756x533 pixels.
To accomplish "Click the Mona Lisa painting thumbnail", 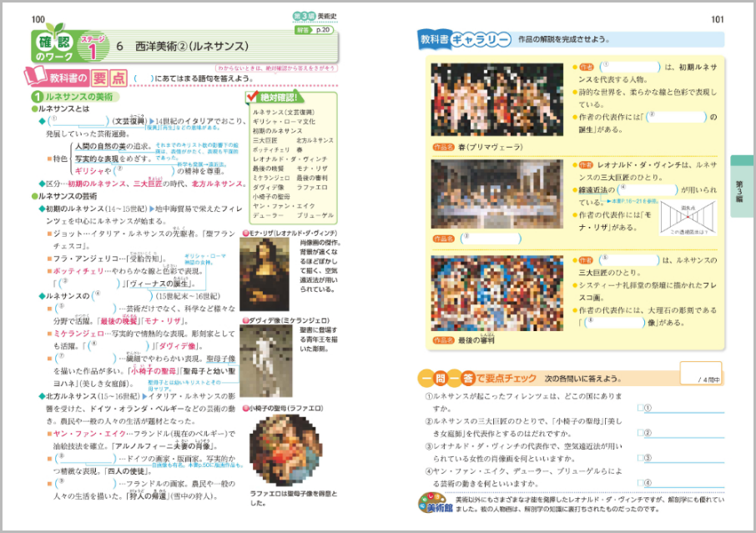I will (265, 274).
